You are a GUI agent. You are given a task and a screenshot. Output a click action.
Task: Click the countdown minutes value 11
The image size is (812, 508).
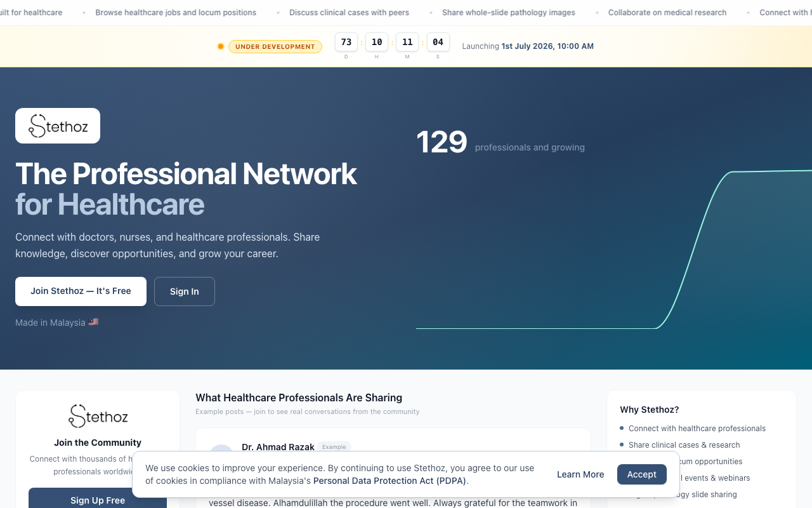click(x=407, y=42)
